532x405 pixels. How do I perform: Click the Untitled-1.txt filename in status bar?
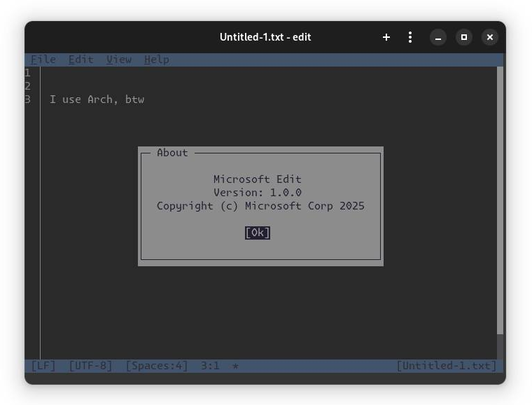pyautogui.click(x=447, y=366)
